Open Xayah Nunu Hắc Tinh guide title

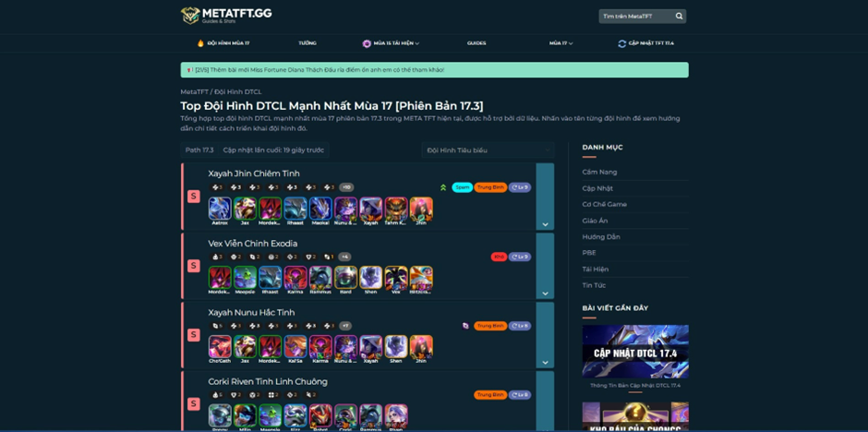pos(251,313)
